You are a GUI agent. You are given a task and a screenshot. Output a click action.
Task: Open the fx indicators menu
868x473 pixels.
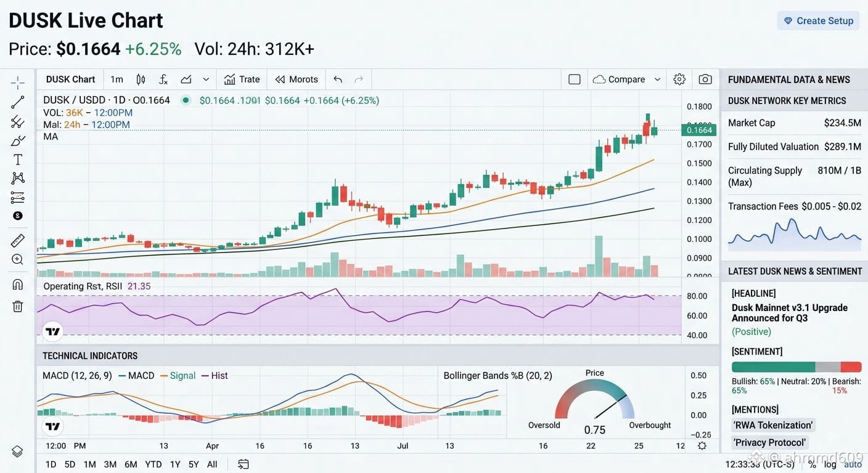pos(163,79)
